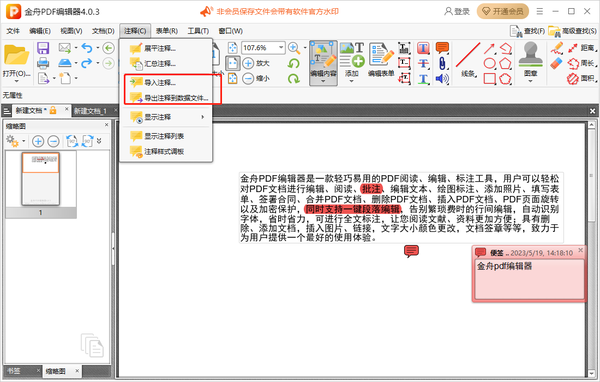
Task: Click the zoom-in magnifier tool icon
Action: point(293,48)
